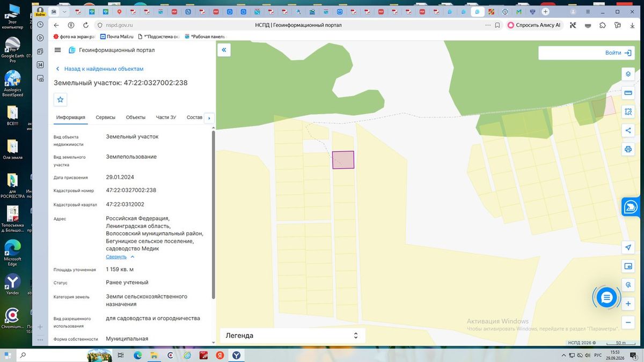Viewport: 644px width, 362px height.
Task: Launch Microsoft Edge from taskbar
Action: (x=137, y=355)
